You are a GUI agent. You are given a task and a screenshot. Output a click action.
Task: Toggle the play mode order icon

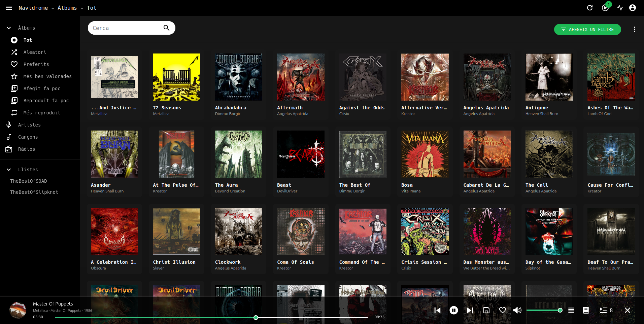pyautogui.click(x=571, y=310)
